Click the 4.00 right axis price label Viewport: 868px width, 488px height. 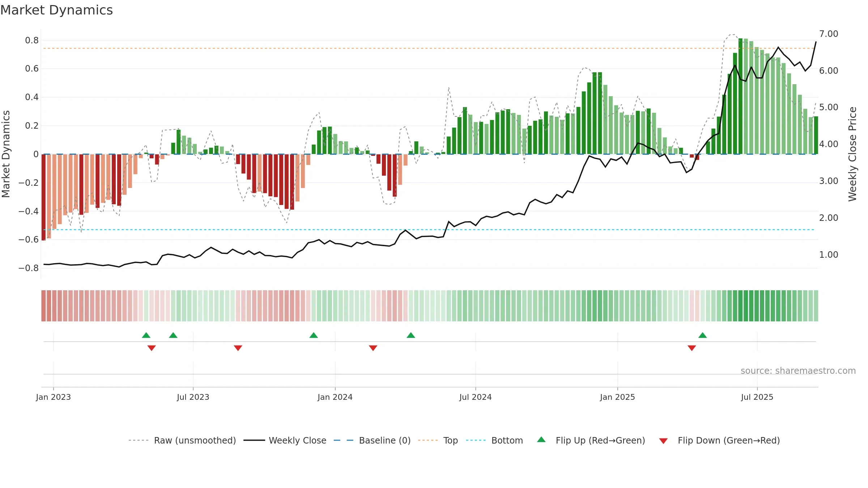[x=829, y=144]
